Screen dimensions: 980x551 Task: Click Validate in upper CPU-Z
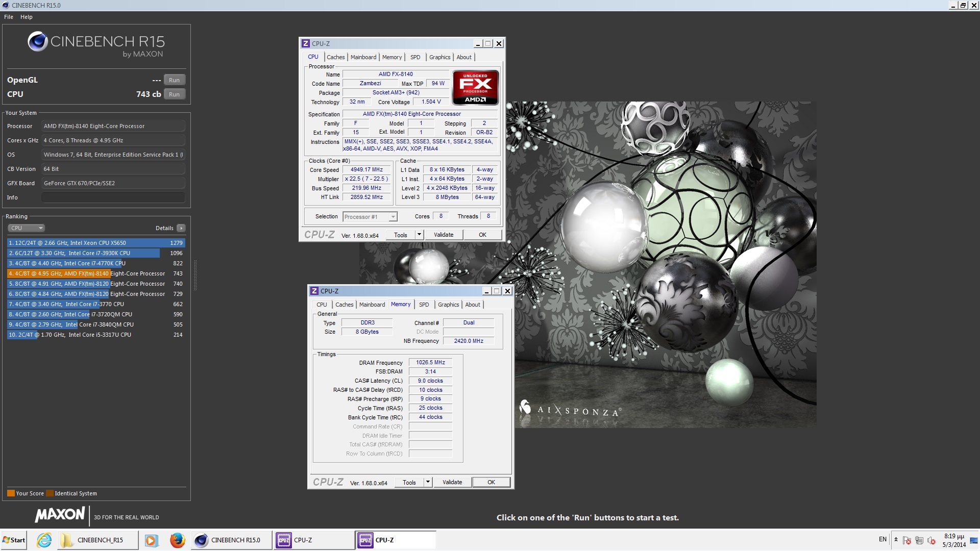coord(444,235)
